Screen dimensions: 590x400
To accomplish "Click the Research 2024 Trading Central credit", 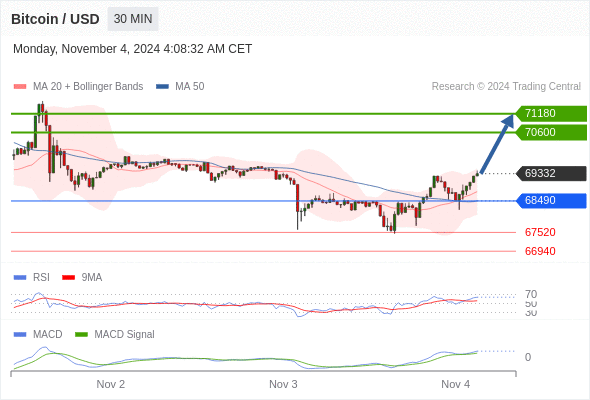I will [506, 87].
